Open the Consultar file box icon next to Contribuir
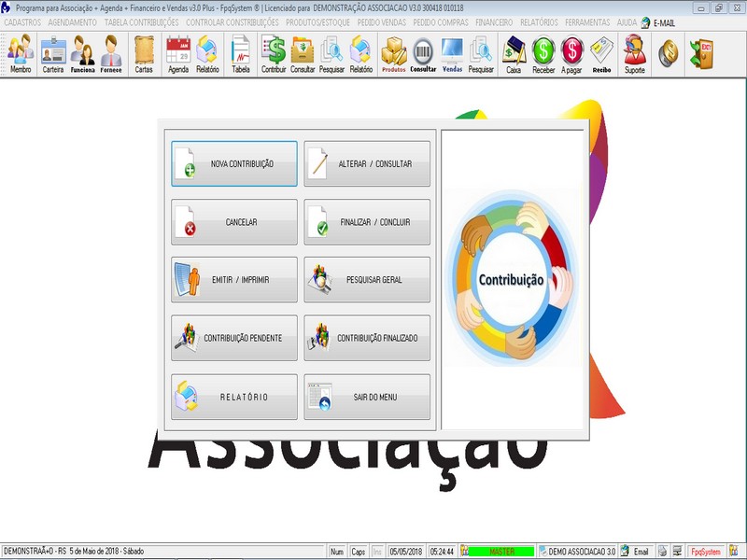747x560 pixels. click(x=303, y=54)
